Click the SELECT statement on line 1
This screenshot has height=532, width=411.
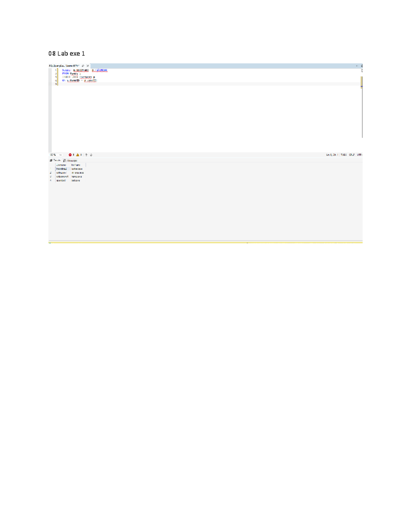85,70
